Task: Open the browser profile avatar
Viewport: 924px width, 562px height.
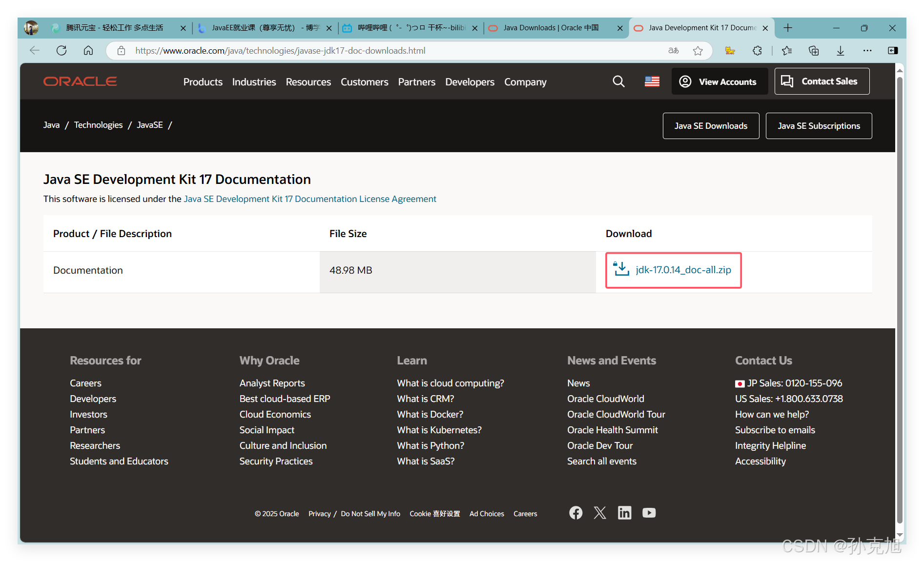Action: [x=31, y=28]
